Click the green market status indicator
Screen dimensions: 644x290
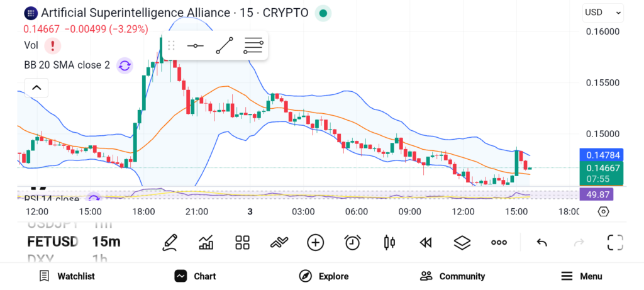(323, 13)
